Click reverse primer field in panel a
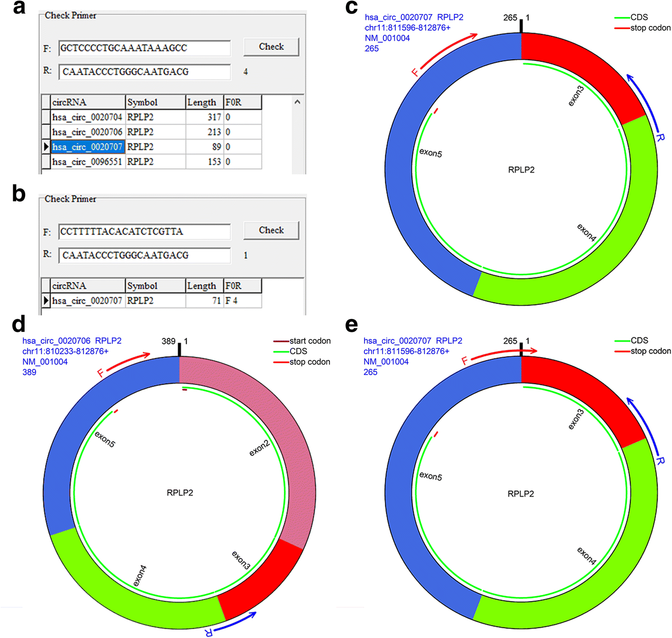672x638 pixels. click(x=145, y=72)
